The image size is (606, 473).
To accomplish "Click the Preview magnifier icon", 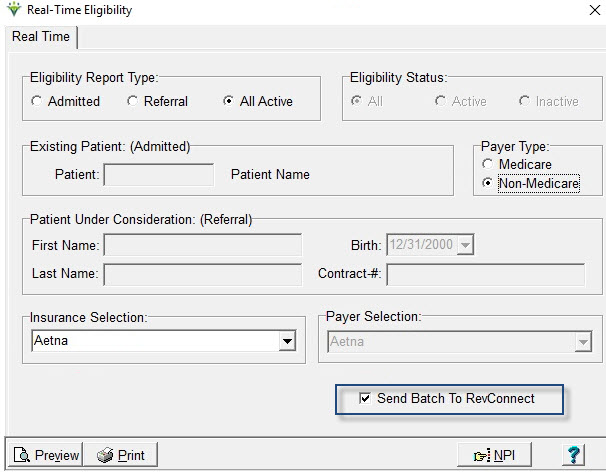I will [x=22, y=455].
